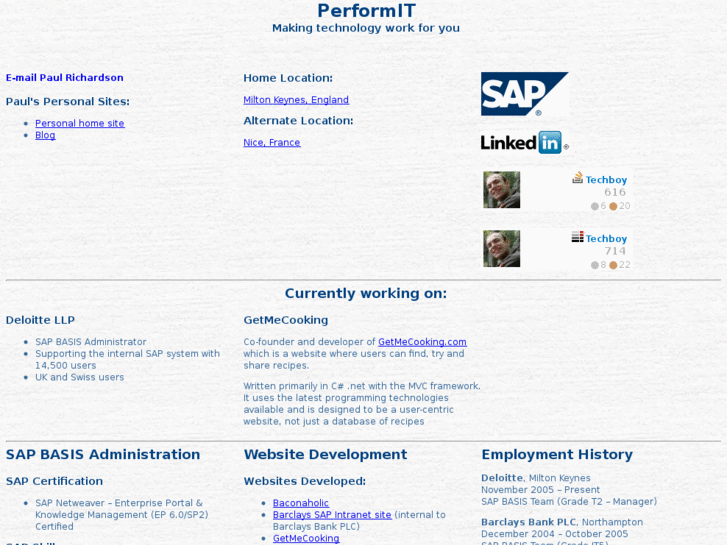
Task: Click the Server Fault profile avatar photo
Action: point(501,249)
